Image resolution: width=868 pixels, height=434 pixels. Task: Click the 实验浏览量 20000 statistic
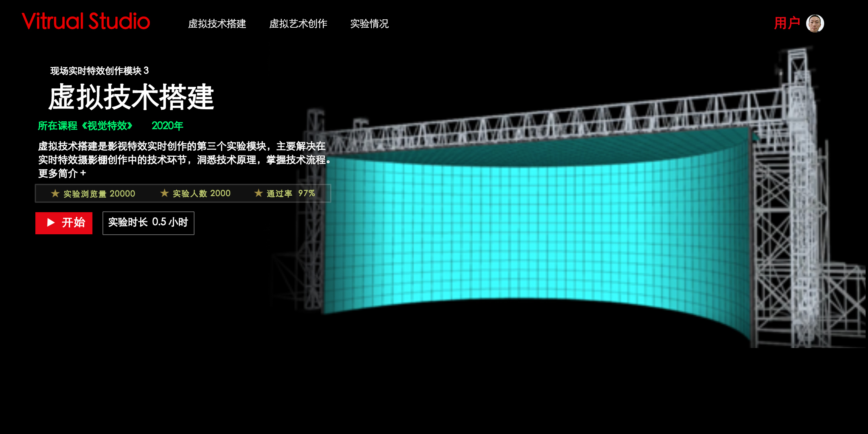pos(99,194)
